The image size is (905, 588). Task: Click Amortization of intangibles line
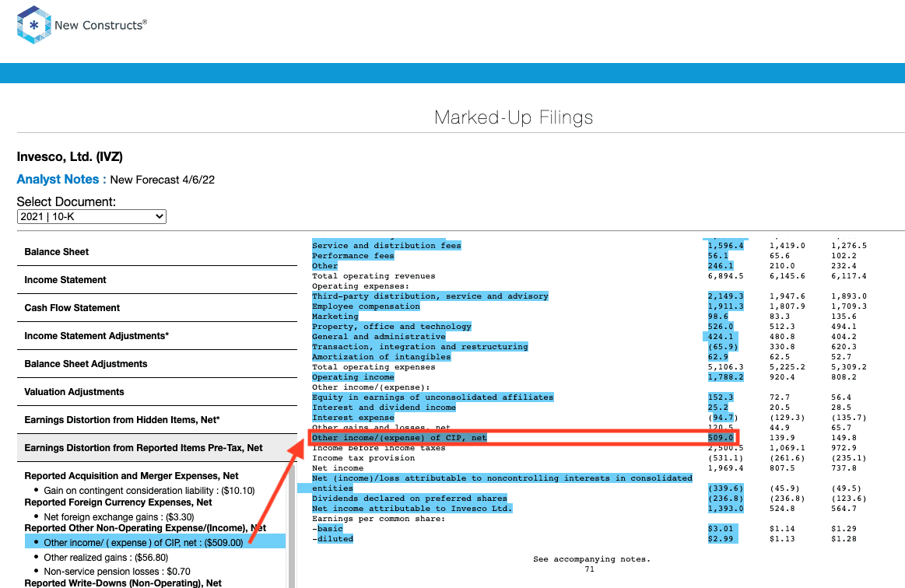[381, 356]
